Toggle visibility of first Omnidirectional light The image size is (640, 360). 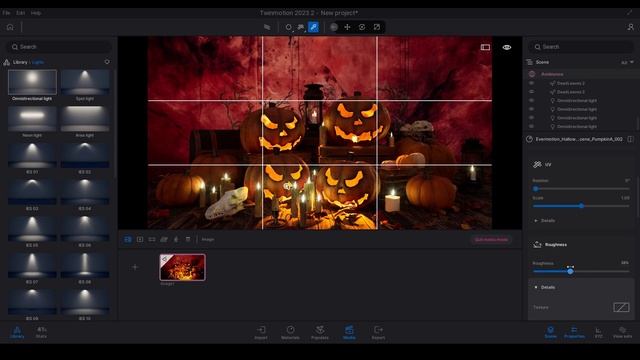click(531, 100)
